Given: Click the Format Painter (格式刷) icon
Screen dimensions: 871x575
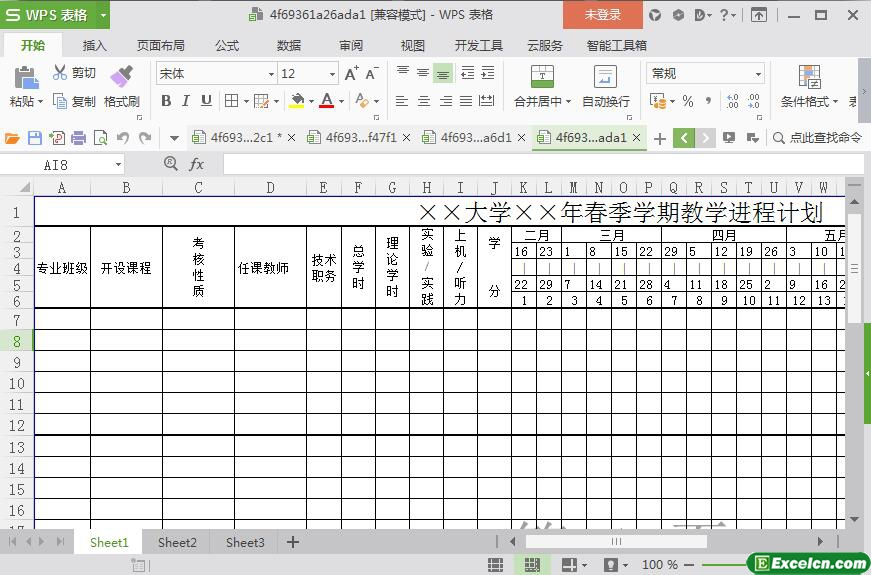Looking at the screenshot, I should click(x=121, y=77).
